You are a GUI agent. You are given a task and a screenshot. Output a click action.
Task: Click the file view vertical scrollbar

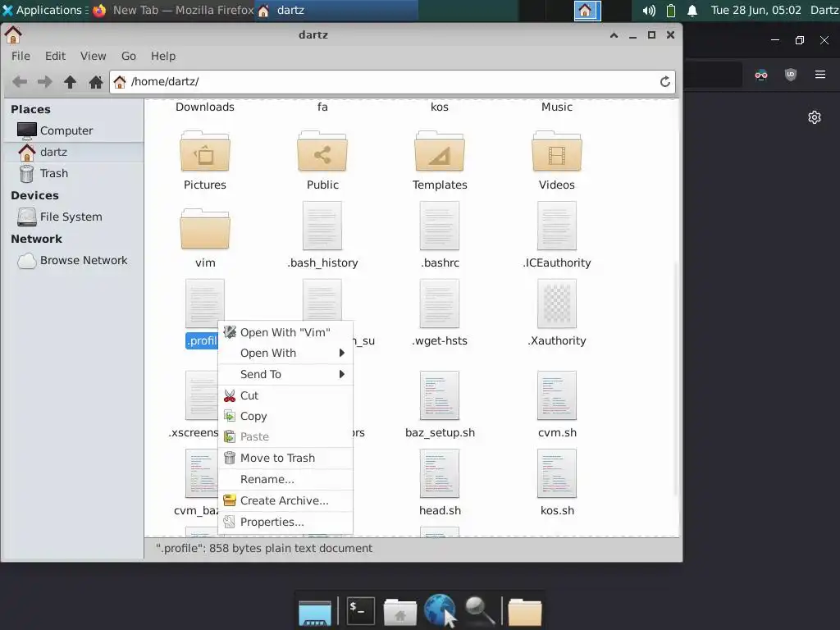[x=677, y=377]
